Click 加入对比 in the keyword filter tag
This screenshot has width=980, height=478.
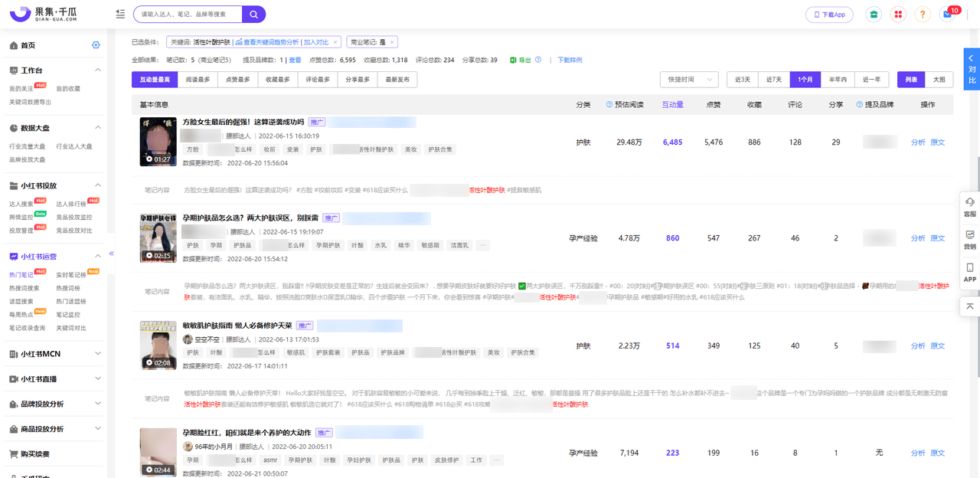coord(315,42)
